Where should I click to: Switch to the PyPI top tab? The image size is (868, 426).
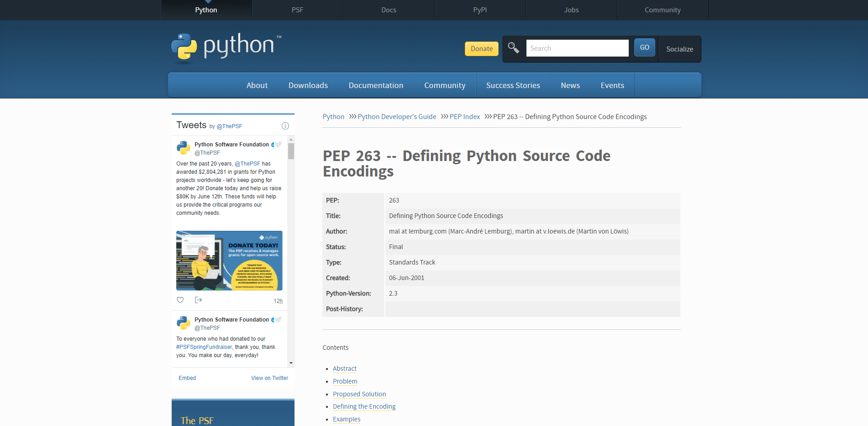click(480, 10)
